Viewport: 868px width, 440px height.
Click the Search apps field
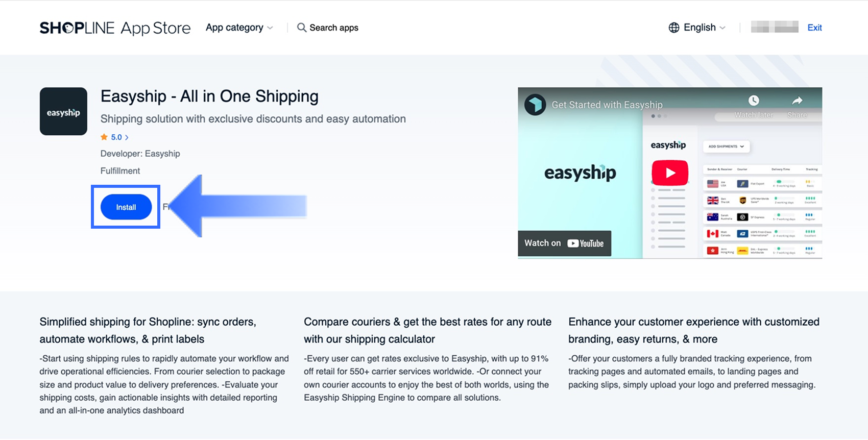tap(334, 28)
